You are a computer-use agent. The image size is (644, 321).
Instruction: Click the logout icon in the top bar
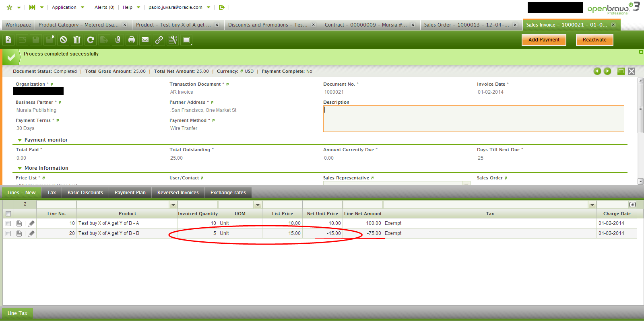(221, 7)
